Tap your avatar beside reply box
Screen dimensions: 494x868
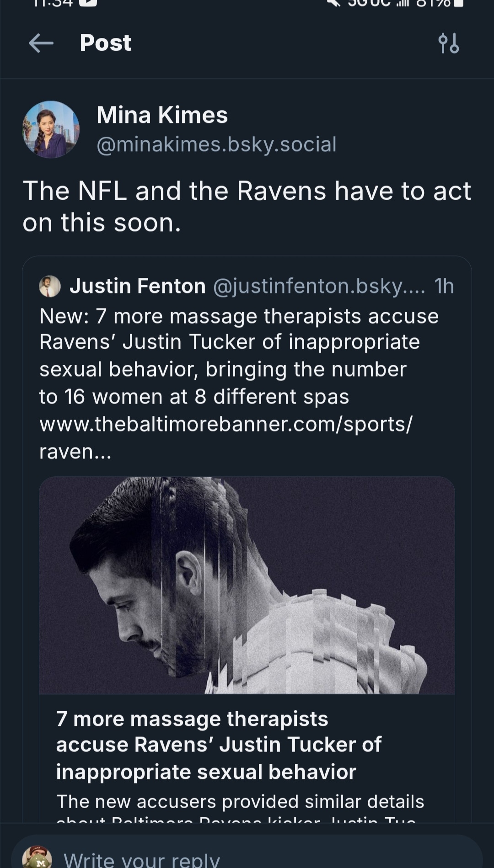[37, 857]
